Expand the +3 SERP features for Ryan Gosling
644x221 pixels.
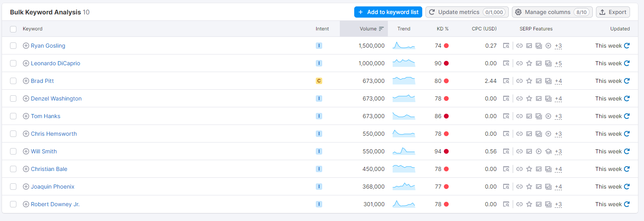point(558,46)
